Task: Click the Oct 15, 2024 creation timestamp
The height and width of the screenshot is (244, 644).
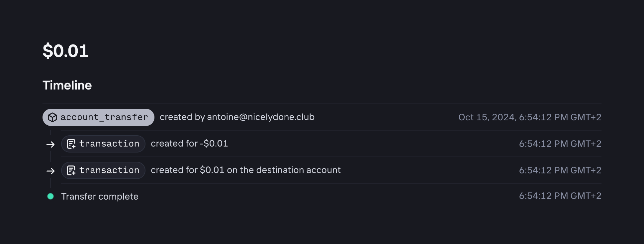Action: (x=529, y=117)
